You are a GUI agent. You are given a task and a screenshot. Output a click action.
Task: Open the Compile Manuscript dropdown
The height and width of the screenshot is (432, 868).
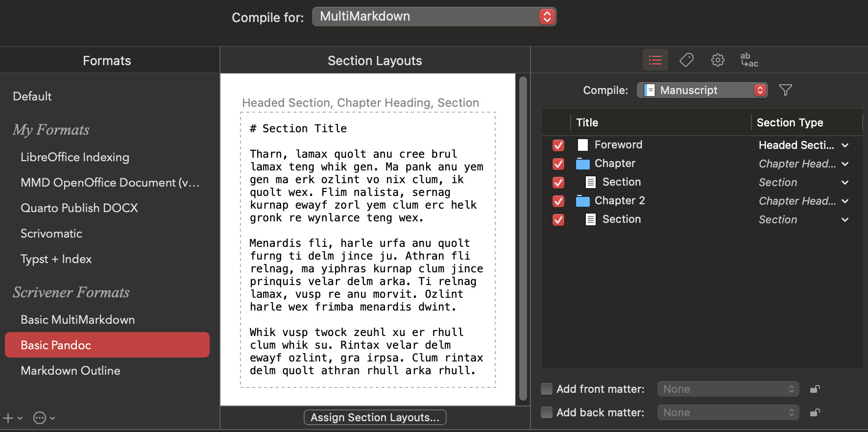click(702, 90)
